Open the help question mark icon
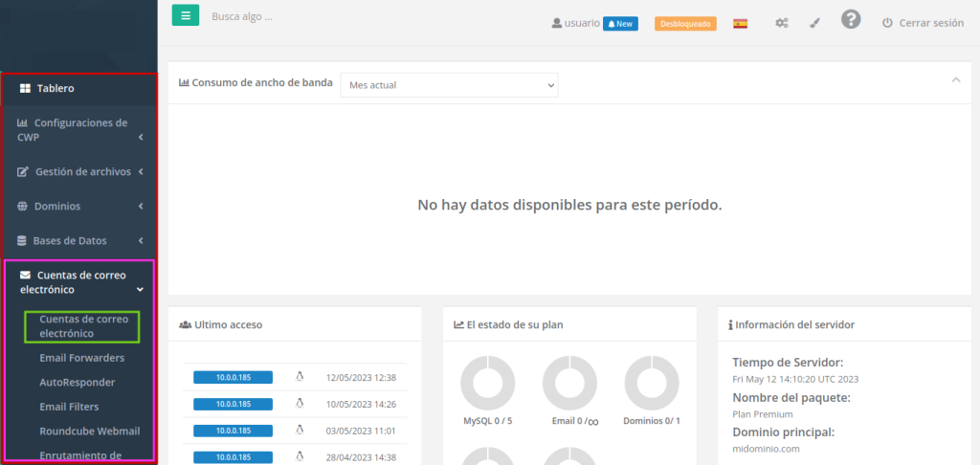 coord(850,20)
